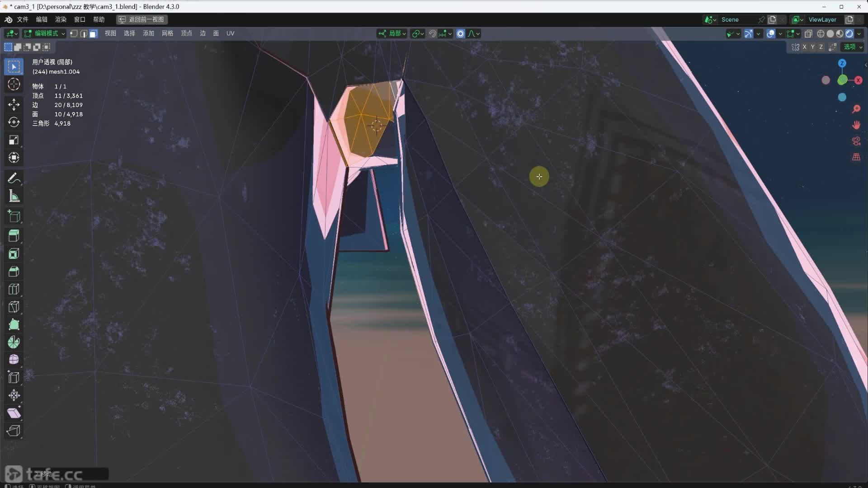Select the Loop Cut tool

pos(14,289)
